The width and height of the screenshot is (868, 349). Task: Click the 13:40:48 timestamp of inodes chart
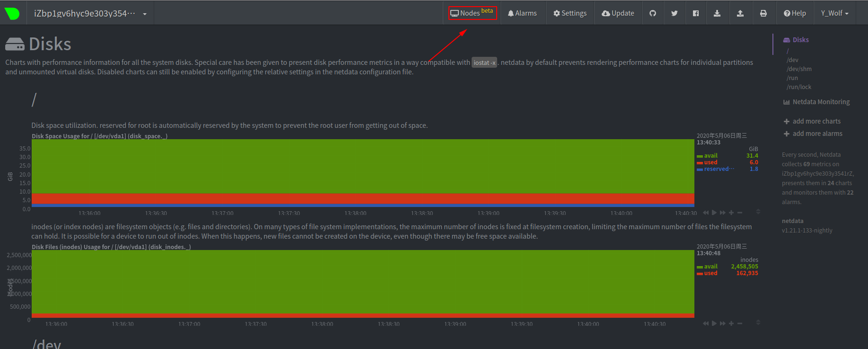pyautogui.click(x=709, y=253)
